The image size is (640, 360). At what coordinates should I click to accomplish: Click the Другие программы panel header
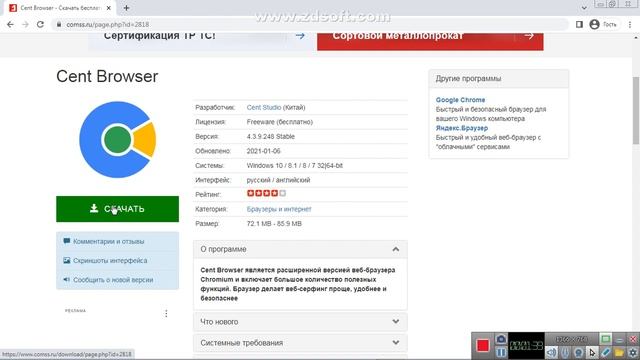point(498,78)
